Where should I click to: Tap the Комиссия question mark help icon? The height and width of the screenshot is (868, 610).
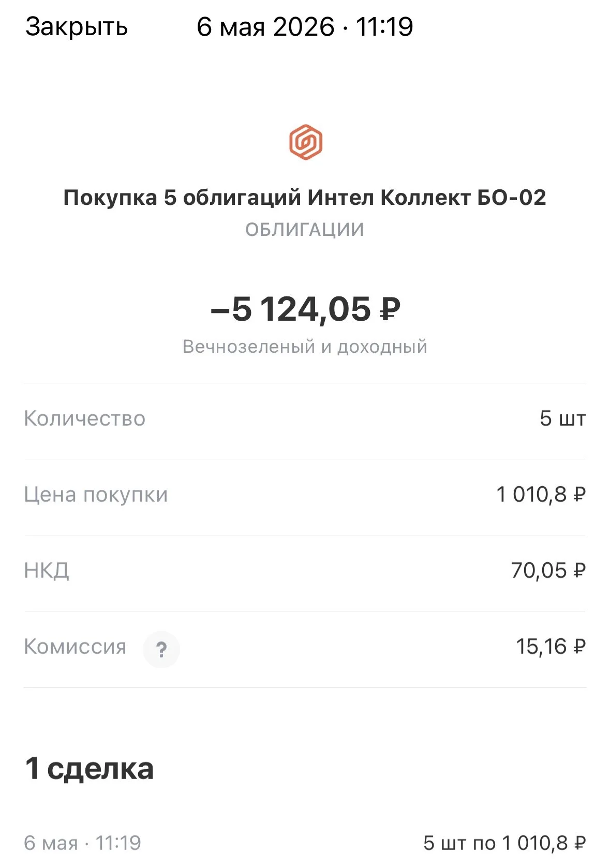161,649
